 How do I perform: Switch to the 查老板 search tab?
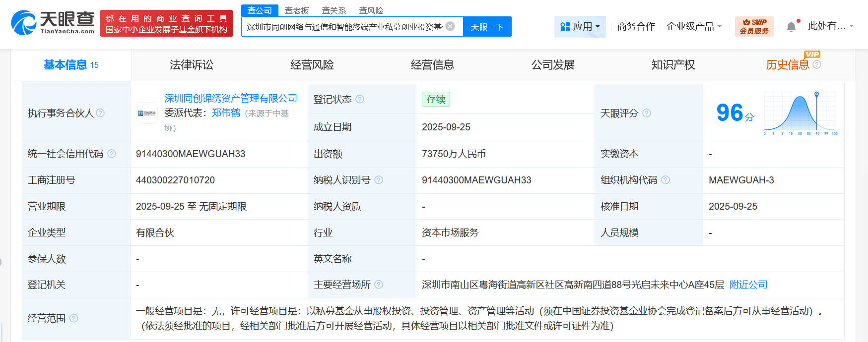pyautogui.click(x=297, y=10)
